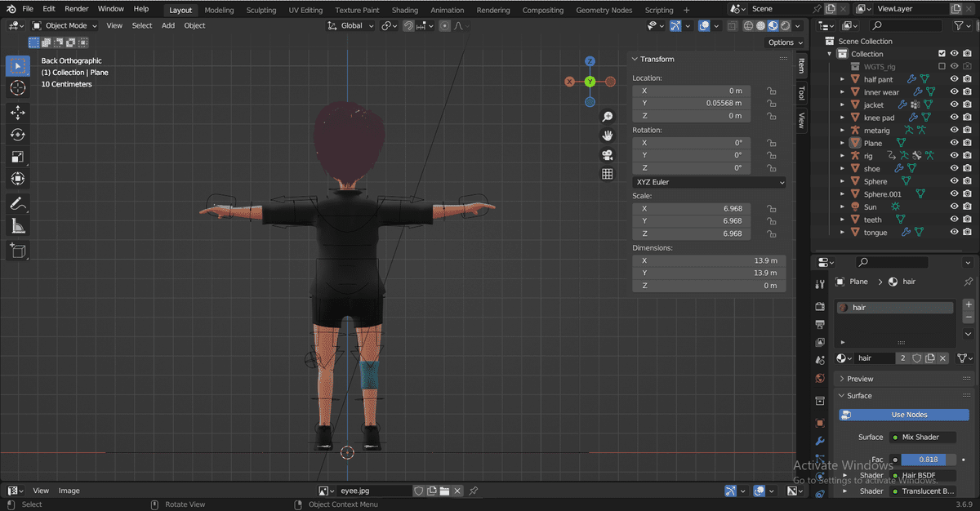The width and height of the screenshot is (980, 511).
Task: Click the zoom magnifier viewport icon
Action: [x=607, y=117]
